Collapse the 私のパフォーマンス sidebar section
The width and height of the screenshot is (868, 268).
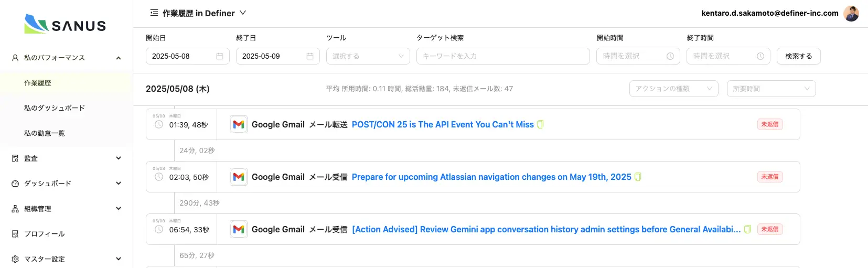click(119, 58)
